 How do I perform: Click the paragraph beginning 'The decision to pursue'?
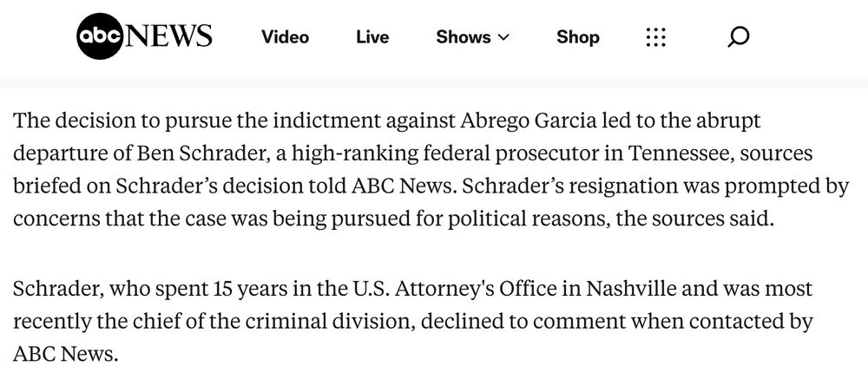click(x=431, y=170)
